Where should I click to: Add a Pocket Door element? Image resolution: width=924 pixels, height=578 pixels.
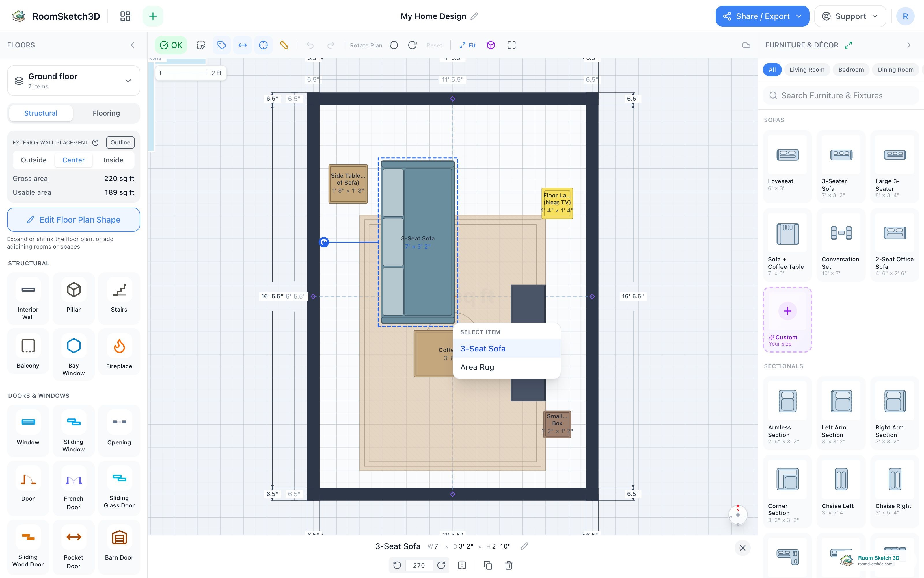73,547
